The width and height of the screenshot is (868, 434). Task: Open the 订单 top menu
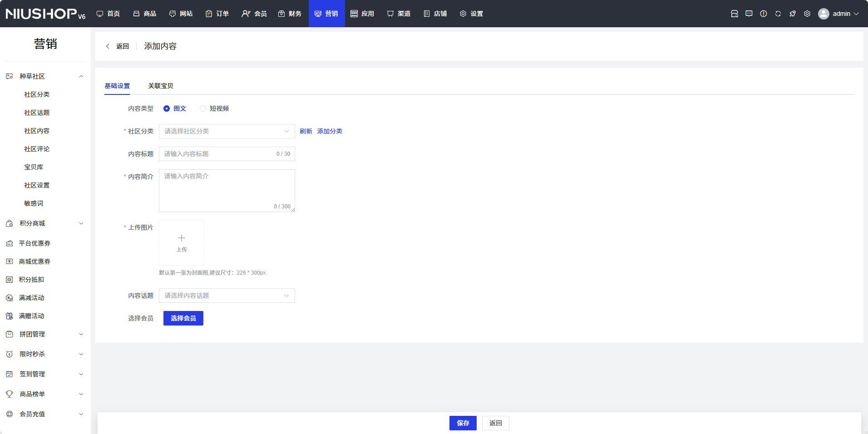pyautogui.click(x=217, y=14)
